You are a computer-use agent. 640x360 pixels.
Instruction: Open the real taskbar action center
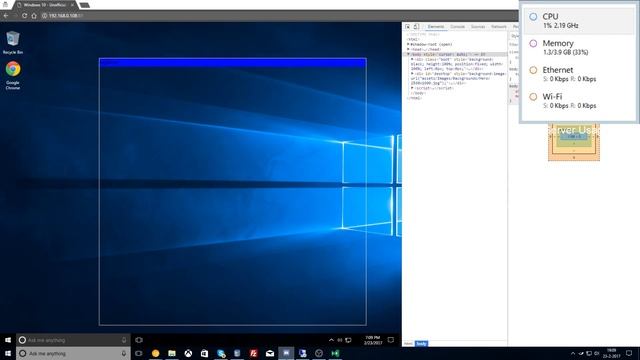point(629,353)
